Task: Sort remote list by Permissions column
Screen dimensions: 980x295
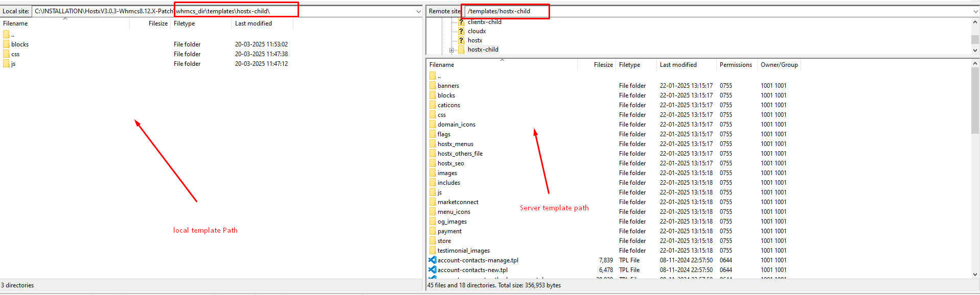Action: click(735, 65)
